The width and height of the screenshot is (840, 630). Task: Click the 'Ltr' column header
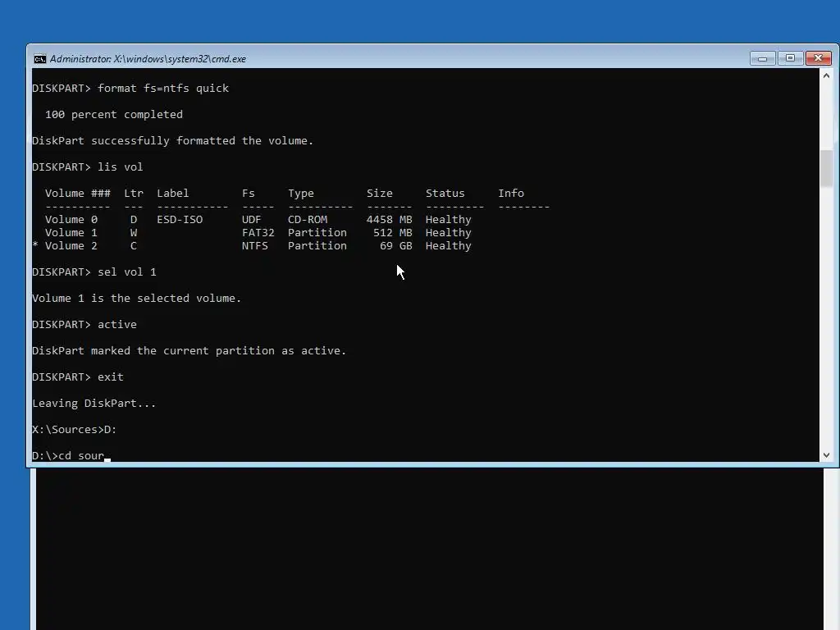[134, 194]
